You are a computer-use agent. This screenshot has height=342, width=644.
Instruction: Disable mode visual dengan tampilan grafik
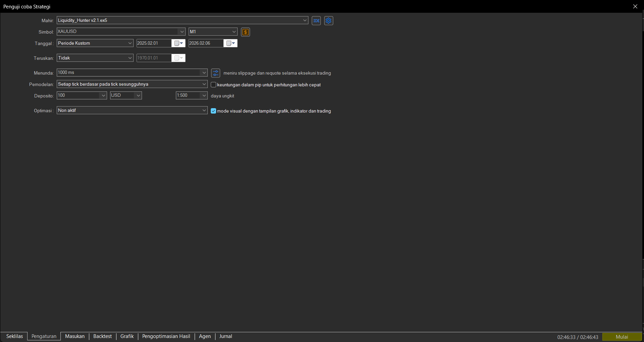pos(213,111)
